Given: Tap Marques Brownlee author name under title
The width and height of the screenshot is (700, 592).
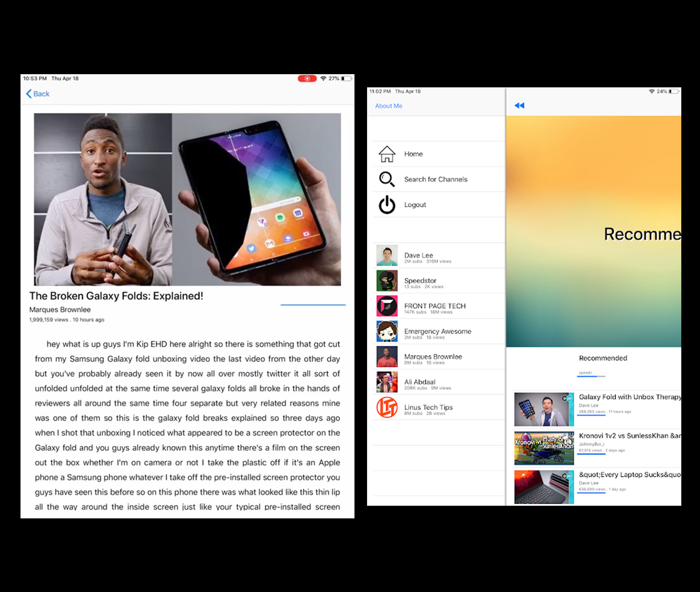Looking at the screenshot, I should pos(60,310).
